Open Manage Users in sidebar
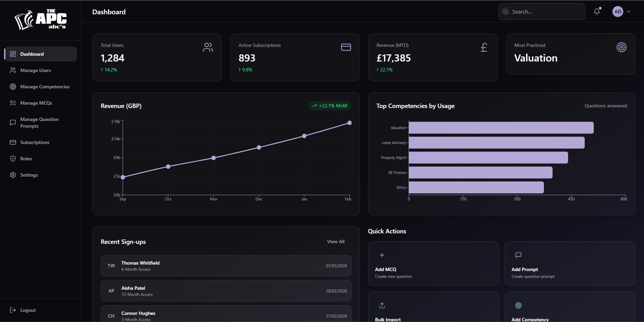 click(x=36, y=70)
